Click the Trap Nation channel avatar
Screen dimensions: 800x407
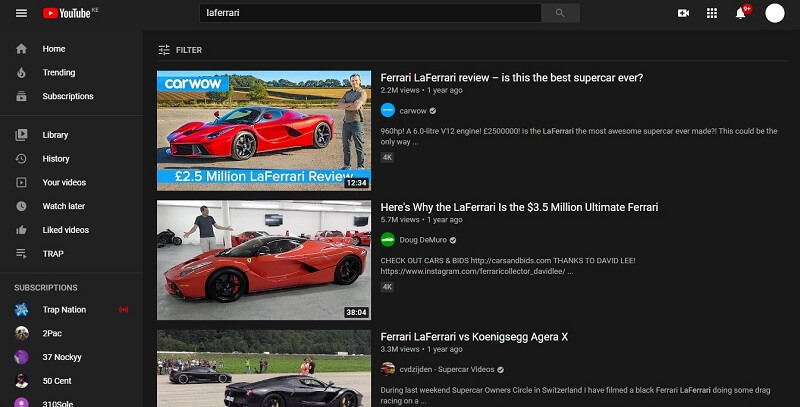click(21, 310)
